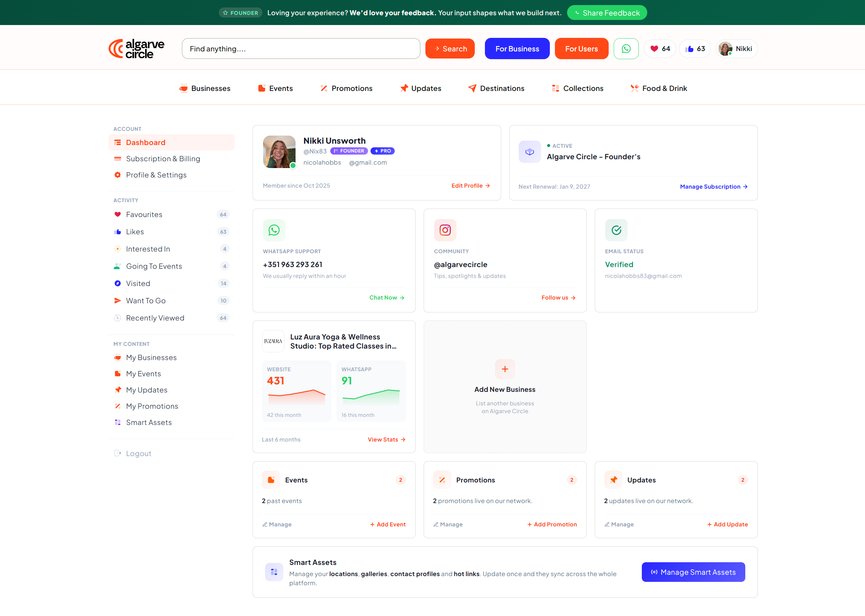Viewport: 865px width, 616px height.
Task: Click the plus icon to add business
Action: (x=505, y=369)
